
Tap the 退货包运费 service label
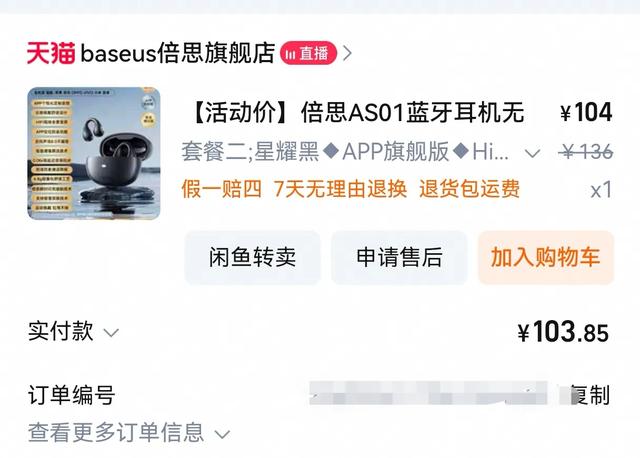click(469, 189)
